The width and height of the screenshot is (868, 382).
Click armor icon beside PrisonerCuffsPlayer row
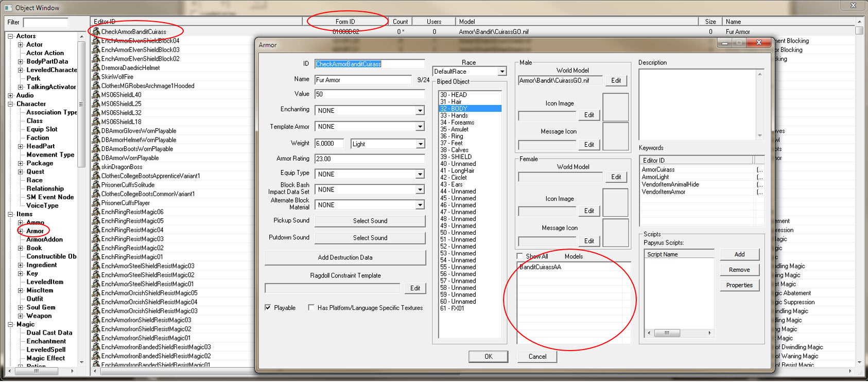pos(96,203)
